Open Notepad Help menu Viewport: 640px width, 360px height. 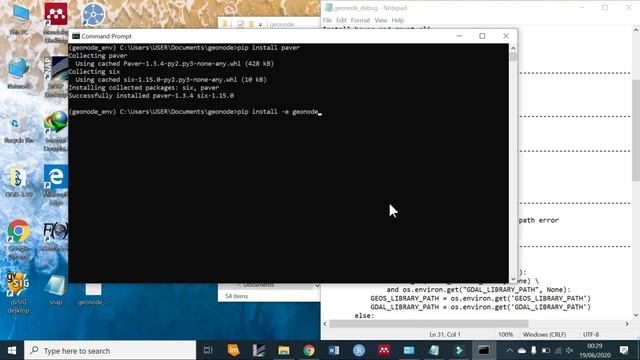click(x=398, y=20)
